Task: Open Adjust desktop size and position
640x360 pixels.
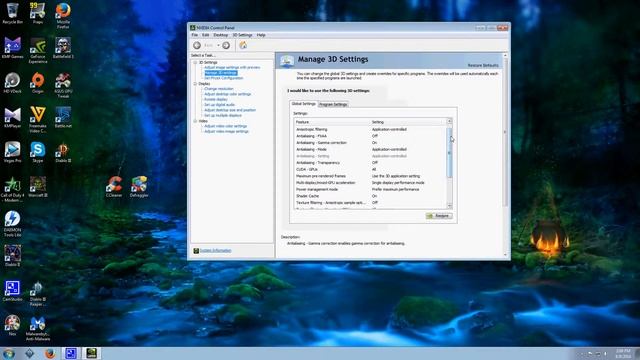Action: tap(230, 110)
